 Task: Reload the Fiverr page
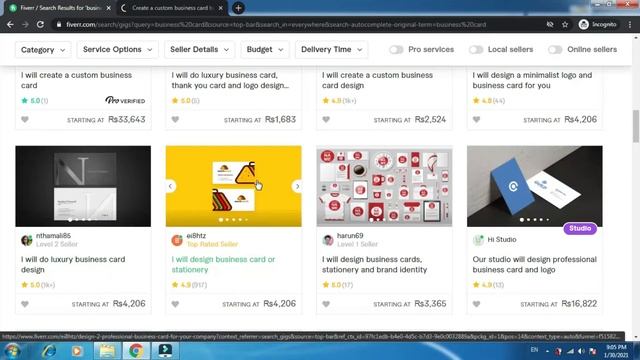pos(40,24)
